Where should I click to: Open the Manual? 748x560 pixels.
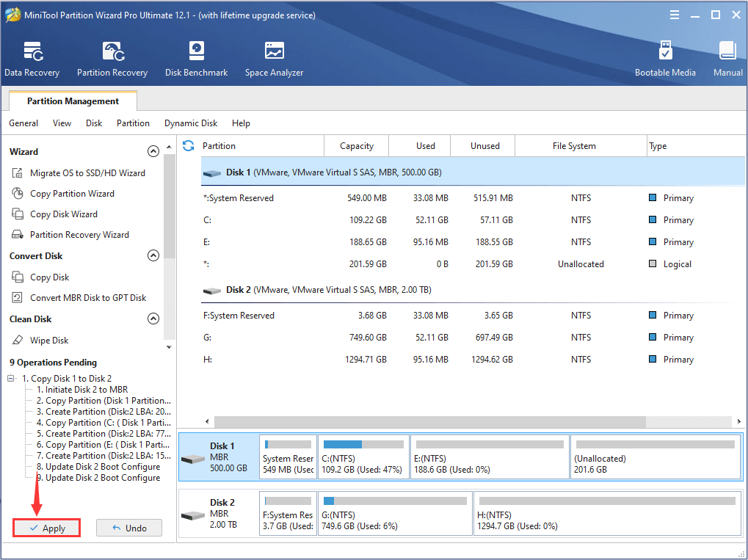click(x=727, y=59)
